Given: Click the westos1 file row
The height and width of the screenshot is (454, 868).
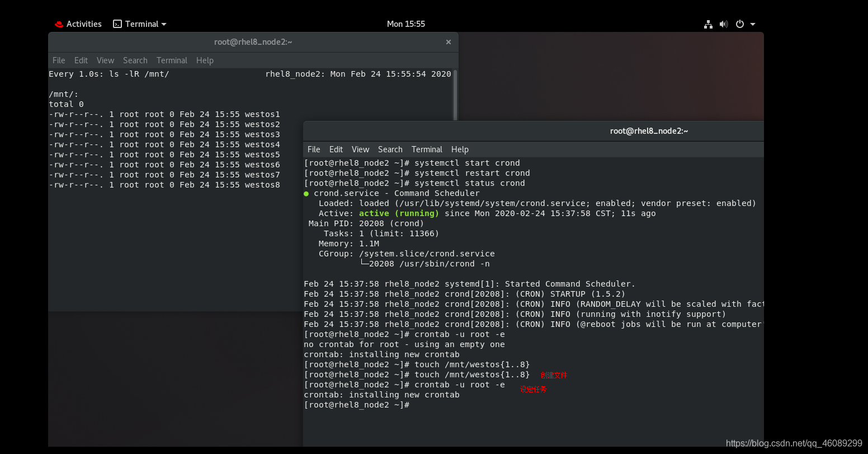Looking at the screenshot, I should coord(164,114).
